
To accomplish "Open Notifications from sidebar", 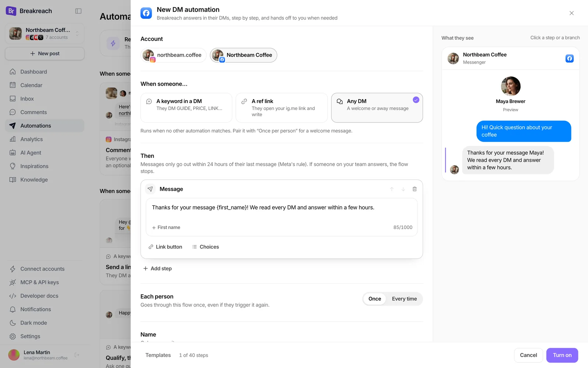I will click(44, 309).
